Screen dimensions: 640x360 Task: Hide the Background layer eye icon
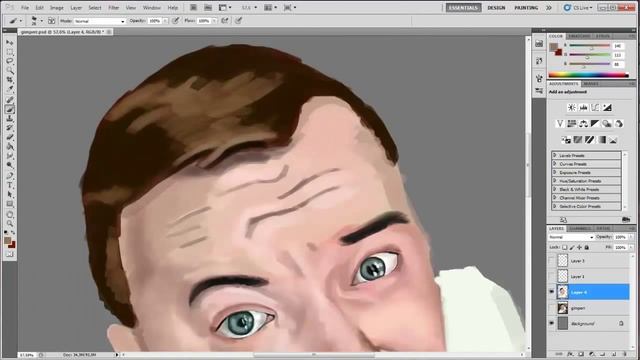[x=552, y=324]
